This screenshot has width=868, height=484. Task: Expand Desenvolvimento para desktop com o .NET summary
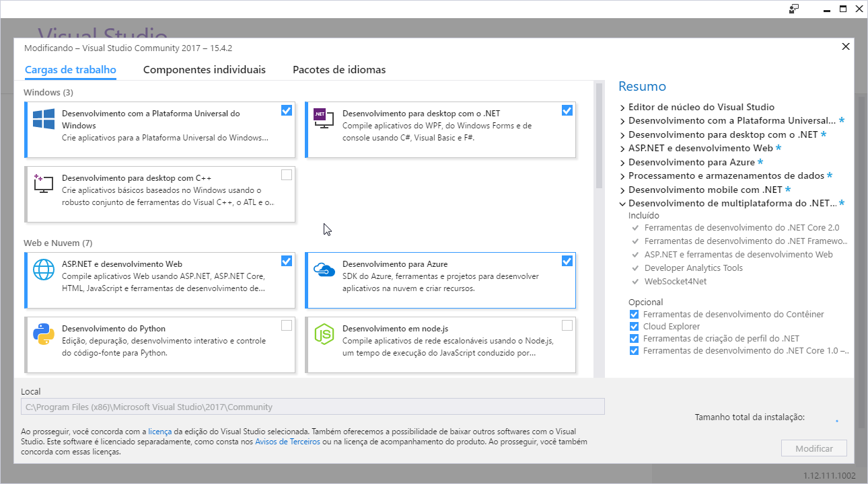click(x=622, y=134)
